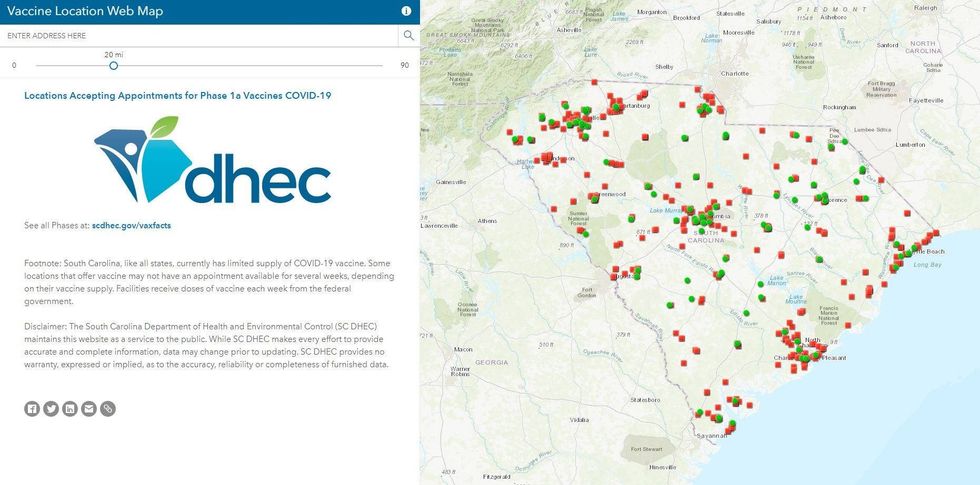Image resolution: width=980 pixels, height=485 pixels.
Task: Open the scdhec.gov/vaxfacts link
Action: click(131, 226)
